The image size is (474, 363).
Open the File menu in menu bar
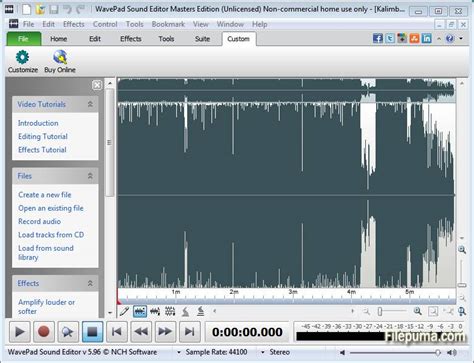point(28,24)
